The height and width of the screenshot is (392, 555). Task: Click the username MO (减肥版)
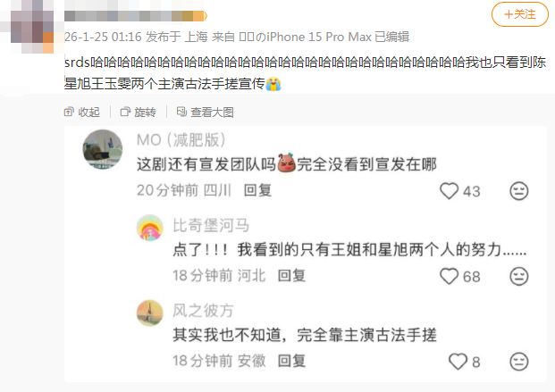click(x=181, y=140)
